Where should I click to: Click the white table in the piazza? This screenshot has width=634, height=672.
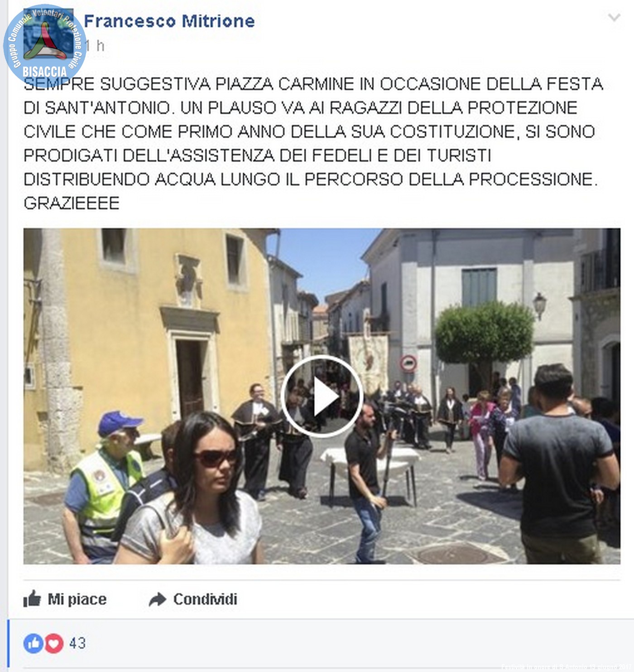point(370,471)
